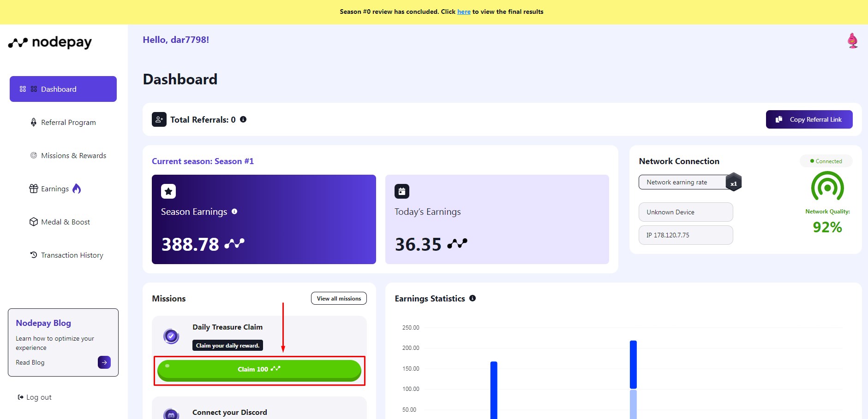
Task: Click the green network signal icon
Action: point(827,186)
